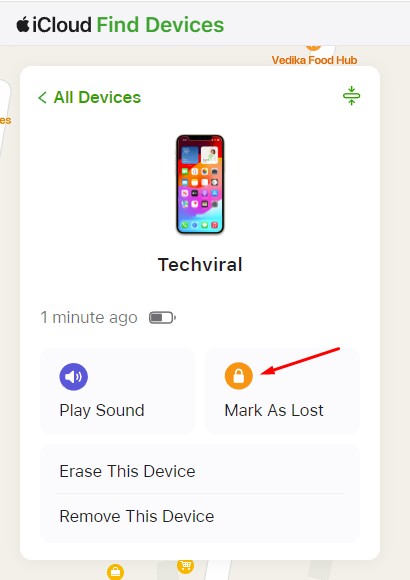Screen dimensions: 410x580
Task: Collapse the device panel with arrows icon
Action: click(x=351, y=96)
